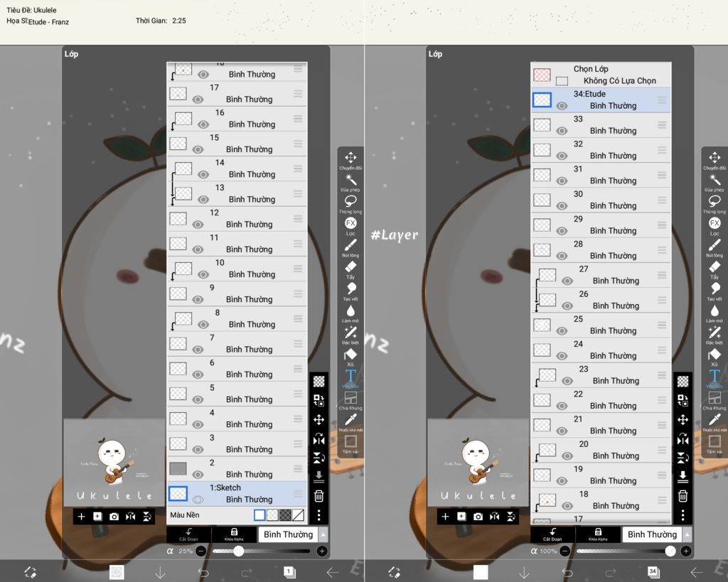
Task: Increase opacity with plus beside 100% slider
Action: click(x=686, y=551)
